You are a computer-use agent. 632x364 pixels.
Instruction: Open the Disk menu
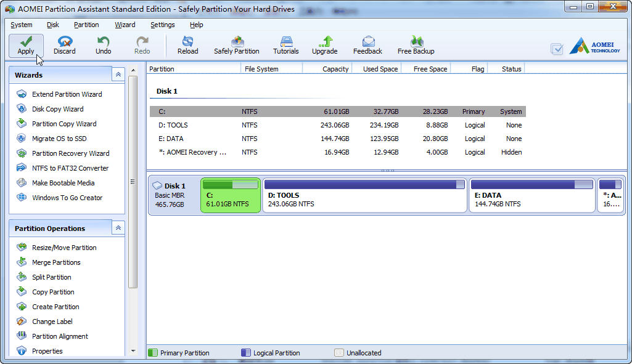[x=53, y=25]
